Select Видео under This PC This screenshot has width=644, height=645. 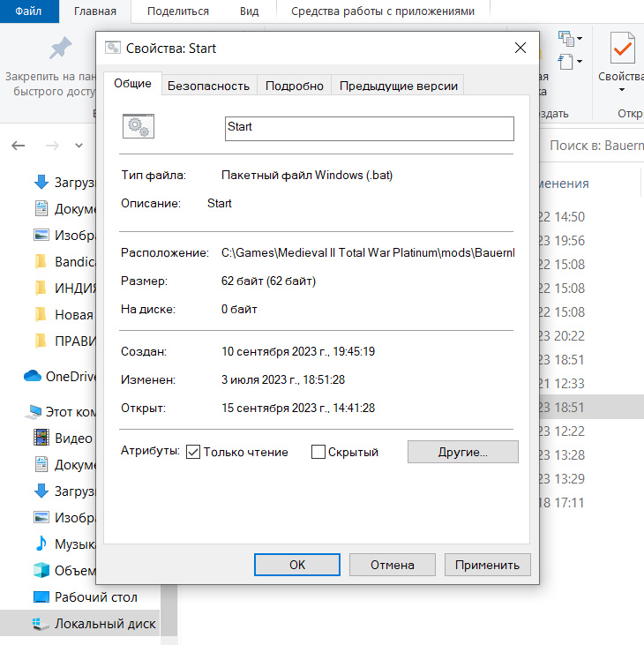64,439
